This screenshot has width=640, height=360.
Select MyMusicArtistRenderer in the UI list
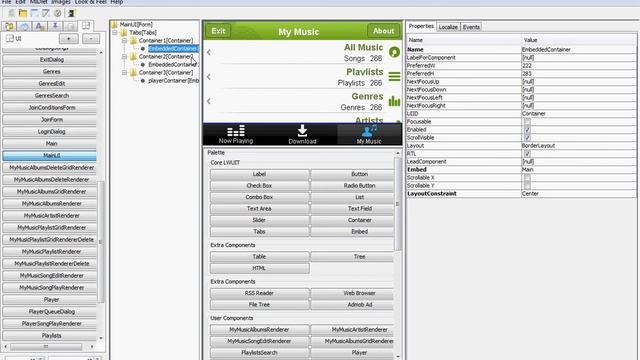click(x=50, y=216)
